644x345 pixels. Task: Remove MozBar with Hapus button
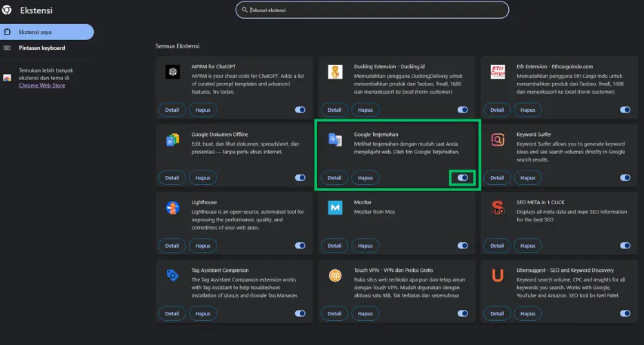365,246
